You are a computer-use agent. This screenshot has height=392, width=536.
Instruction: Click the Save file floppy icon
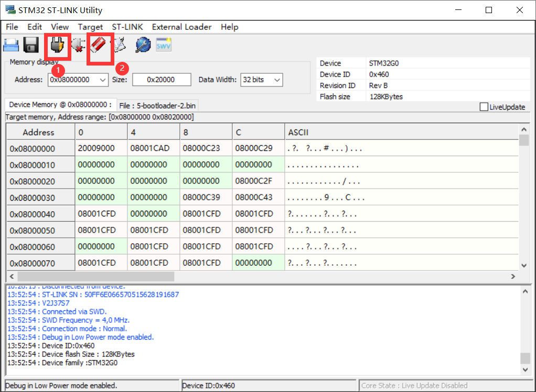[31, 45]
